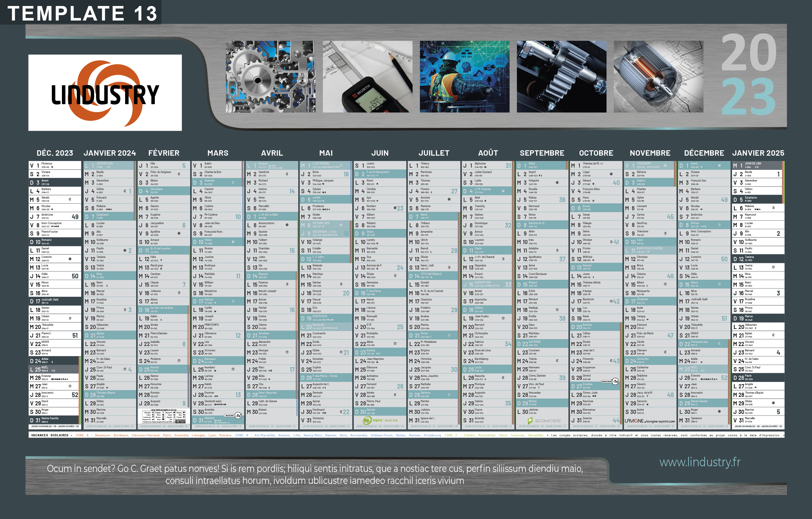Select the electric motor cutaway photo
The width and height of the screenshot is (812, 519).
pos(658,77)
